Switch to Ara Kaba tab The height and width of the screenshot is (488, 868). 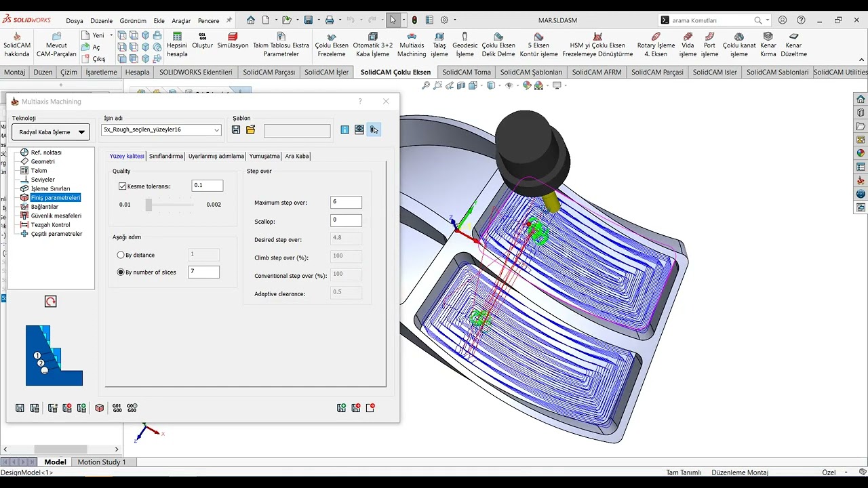click(x=296, y=156)
